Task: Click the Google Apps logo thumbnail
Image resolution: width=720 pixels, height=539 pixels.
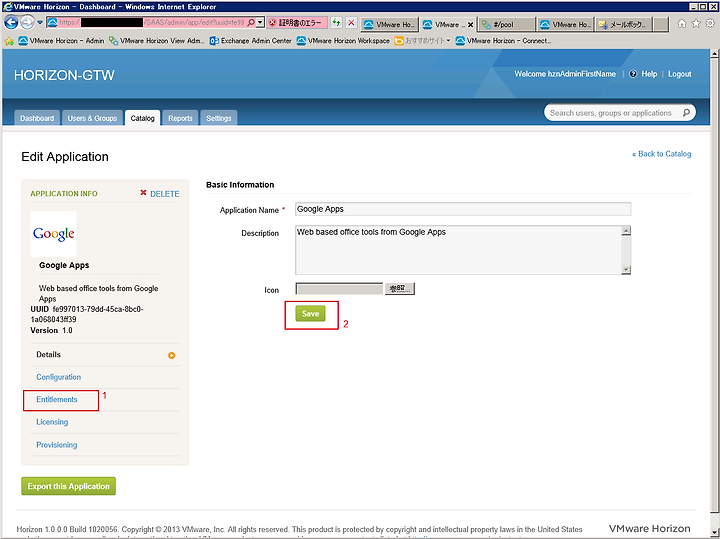Action: (54, 234)
